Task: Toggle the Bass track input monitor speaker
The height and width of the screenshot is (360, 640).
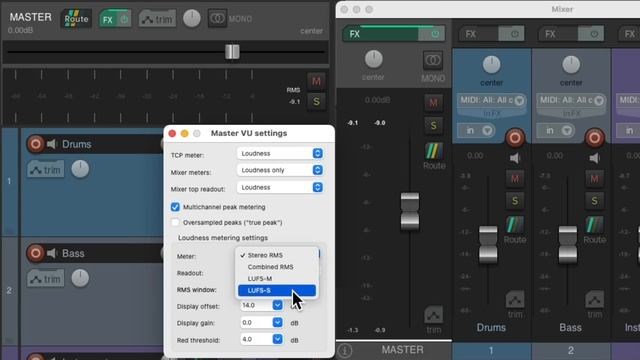Action: (x=52, y=253)
